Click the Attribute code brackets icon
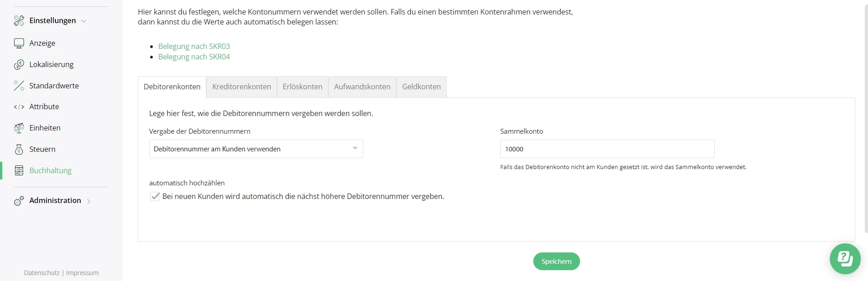This screenshot has height=281, width=868. (19, 107)
